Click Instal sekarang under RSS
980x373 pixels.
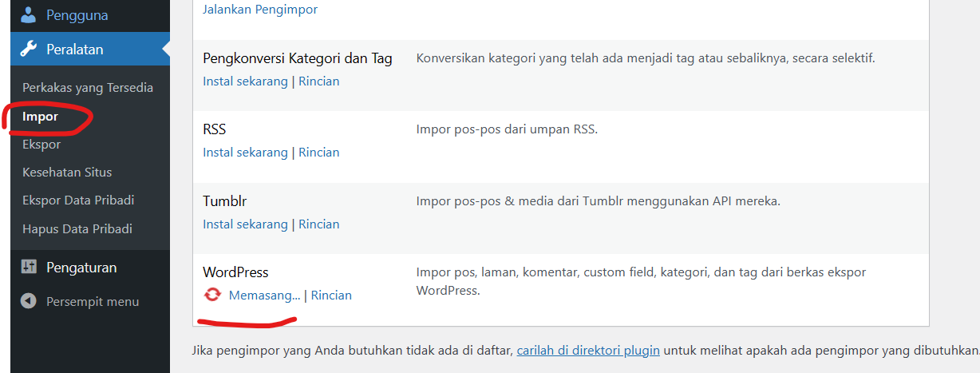click(245, 152)
